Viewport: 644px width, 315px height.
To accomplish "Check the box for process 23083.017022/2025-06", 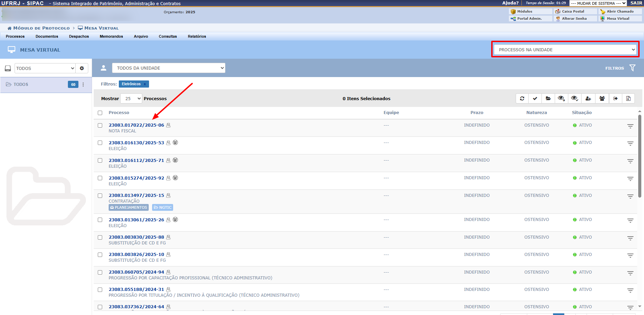I will [100, 125].
